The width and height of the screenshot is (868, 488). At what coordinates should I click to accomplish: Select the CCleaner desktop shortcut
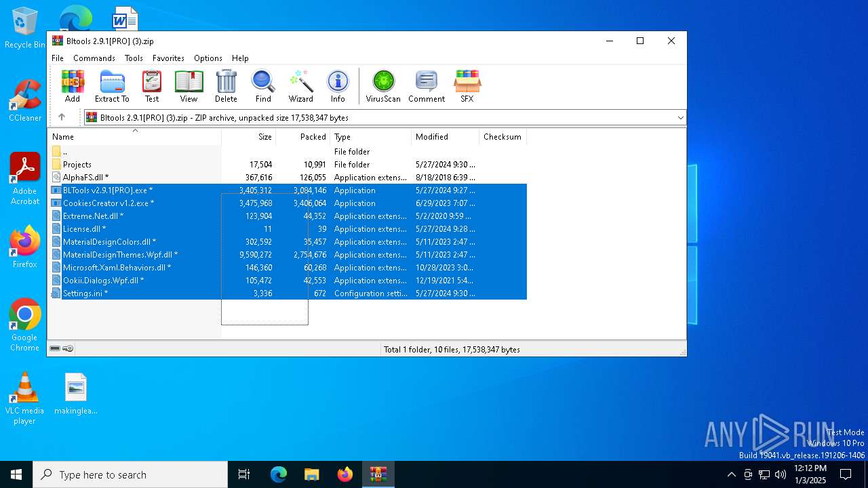25,100
